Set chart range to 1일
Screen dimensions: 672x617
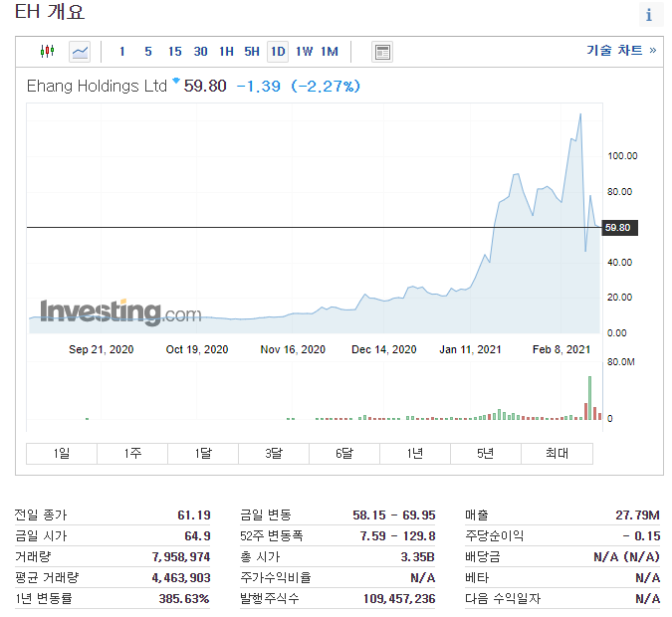(x=62, y=454)
